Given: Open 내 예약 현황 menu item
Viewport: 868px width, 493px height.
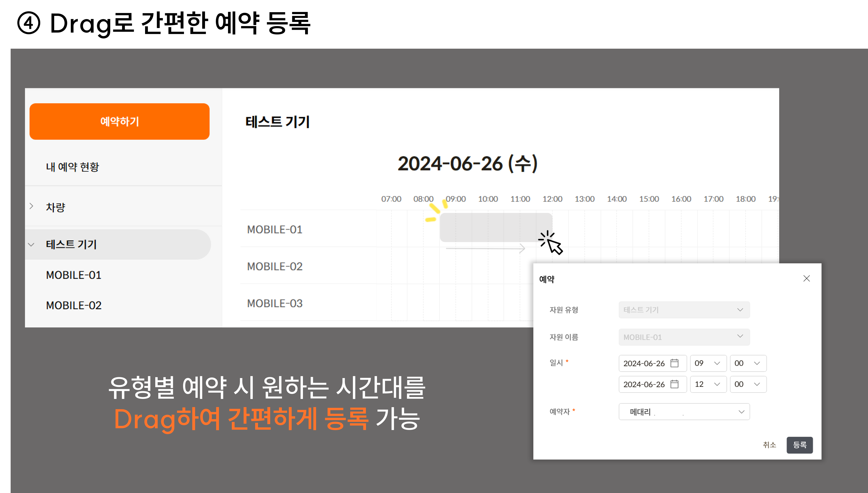Looking at the screenshot, I should tap(72, 167).
